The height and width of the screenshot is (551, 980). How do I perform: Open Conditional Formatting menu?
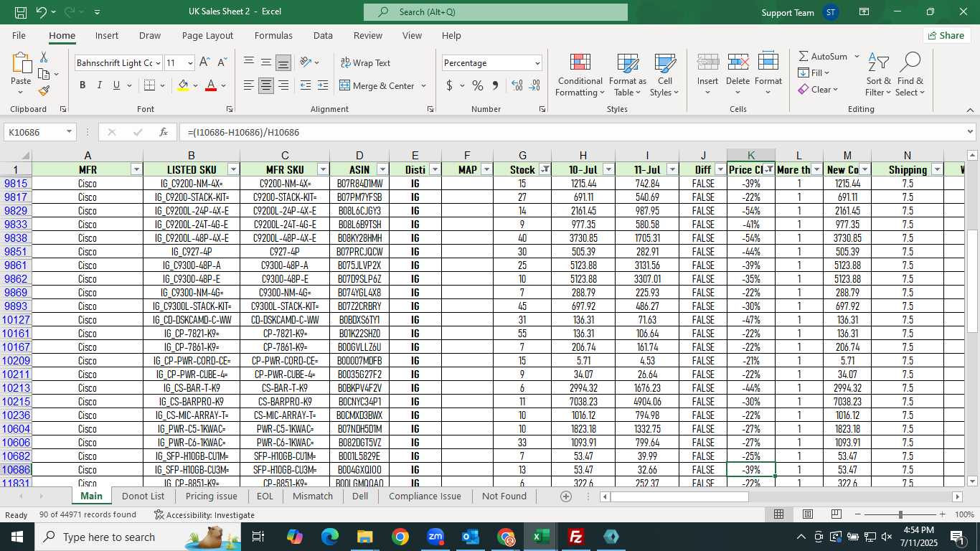pos(580,75)
